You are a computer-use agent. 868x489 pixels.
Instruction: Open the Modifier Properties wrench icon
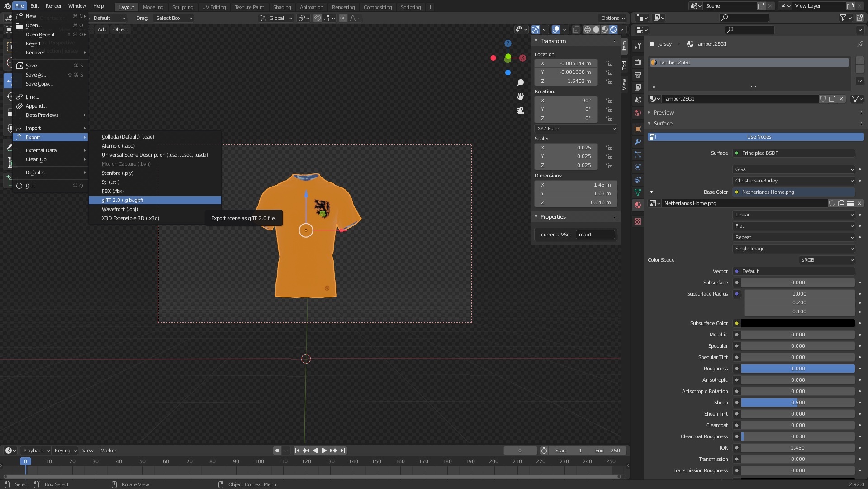click(x=638, y=142)
